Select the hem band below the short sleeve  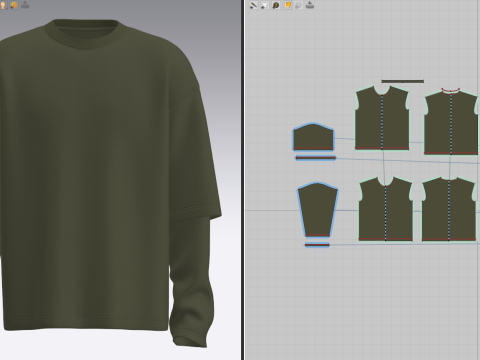point(316,158)
